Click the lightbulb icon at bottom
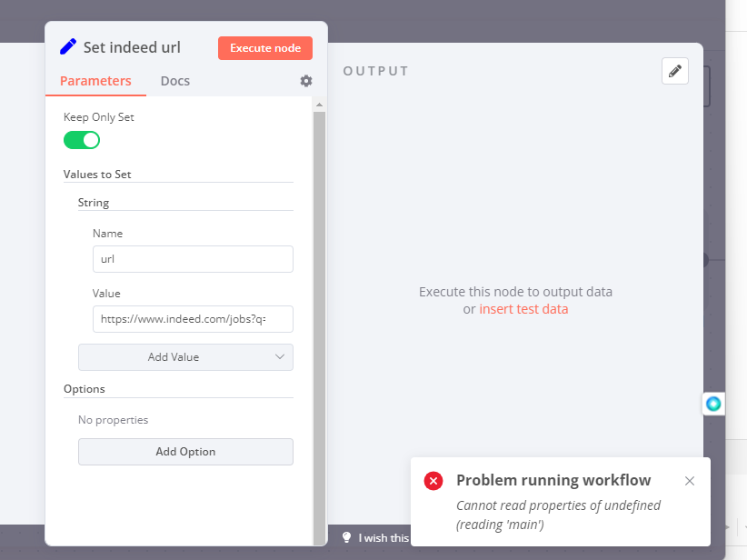 (x=346, y=537)
